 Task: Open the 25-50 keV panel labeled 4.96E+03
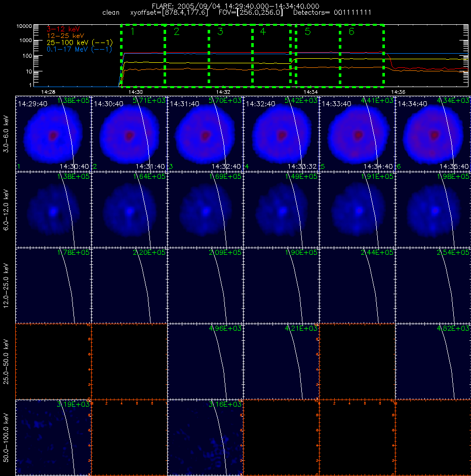click(x=205, y=362)
